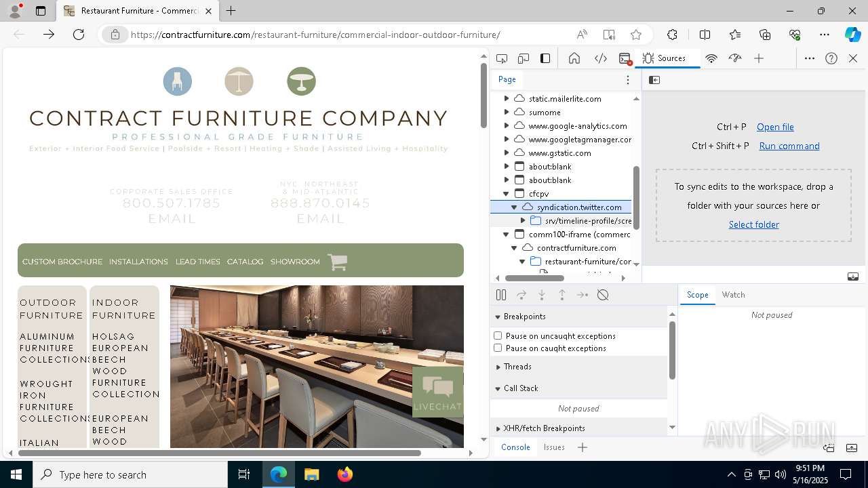Expand the static.mailerlite.com node
Image resolution: width=868 pixels, height=488 pixels.
click(507, 99)
